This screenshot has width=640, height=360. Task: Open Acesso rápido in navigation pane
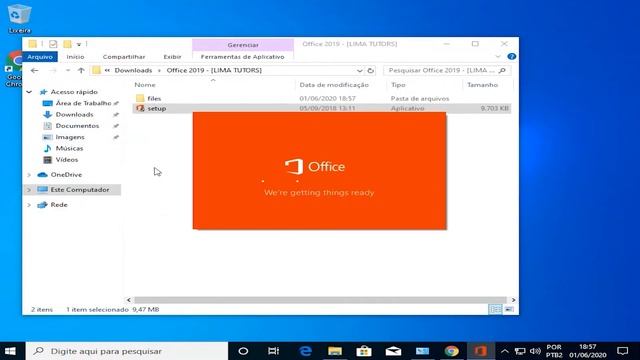point(74,92)
